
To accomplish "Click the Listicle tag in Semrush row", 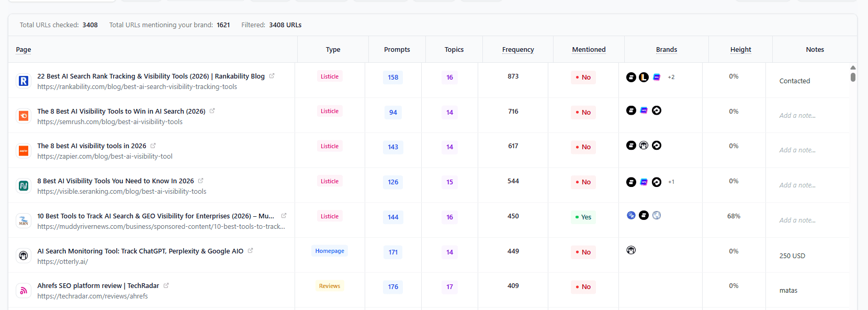I will pyautogui.click(x=330, y=111).
